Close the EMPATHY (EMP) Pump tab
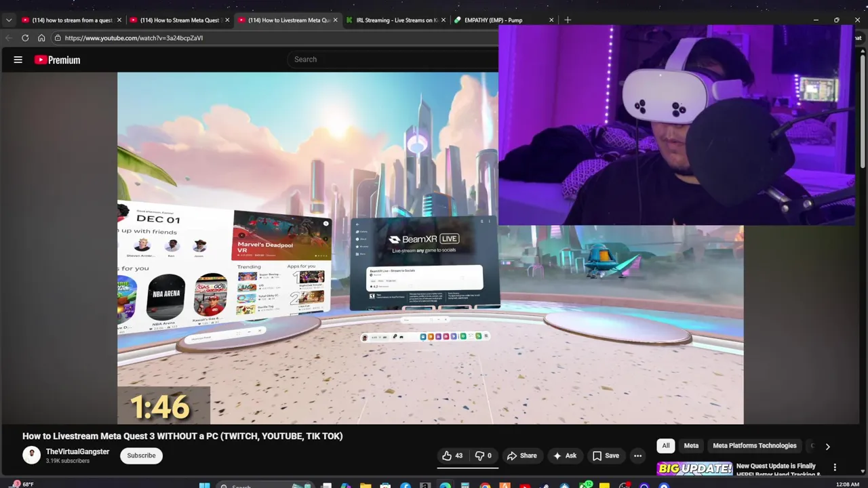 pos(551,20)
